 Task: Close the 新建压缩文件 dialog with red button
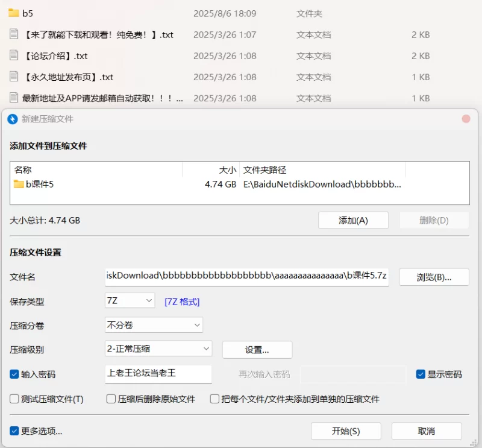[x=466, y=119]
